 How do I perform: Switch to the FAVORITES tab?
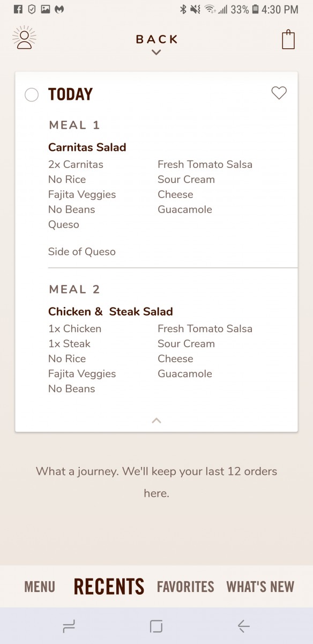[x=185, y=587]
